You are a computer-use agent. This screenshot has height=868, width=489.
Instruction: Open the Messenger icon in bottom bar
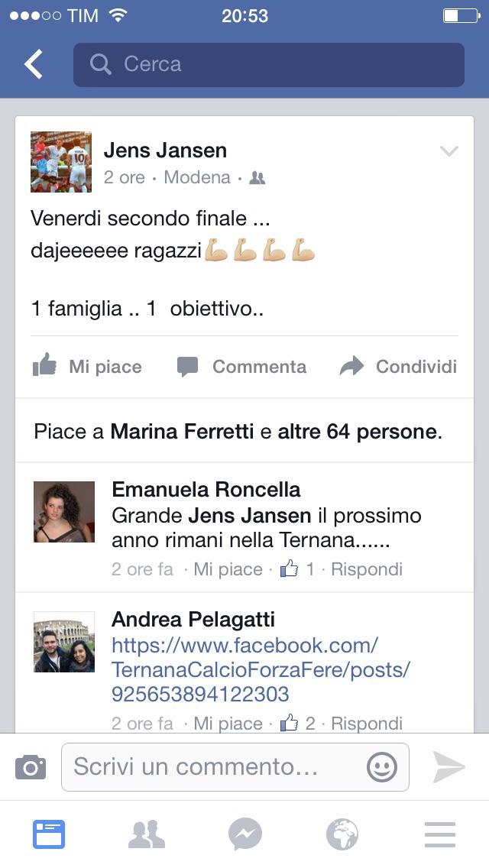coord(244,834)
